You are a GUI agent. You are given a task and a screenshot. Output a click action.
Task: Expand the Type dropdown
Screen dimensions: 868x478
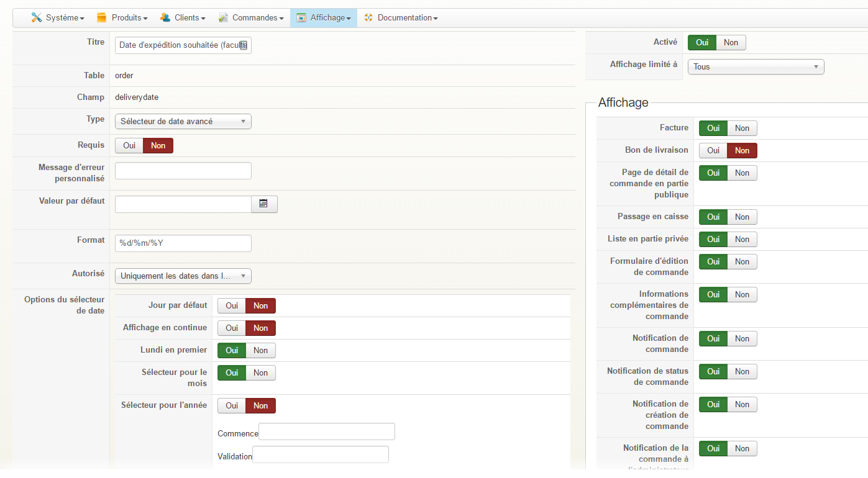[x=183, y=121]
